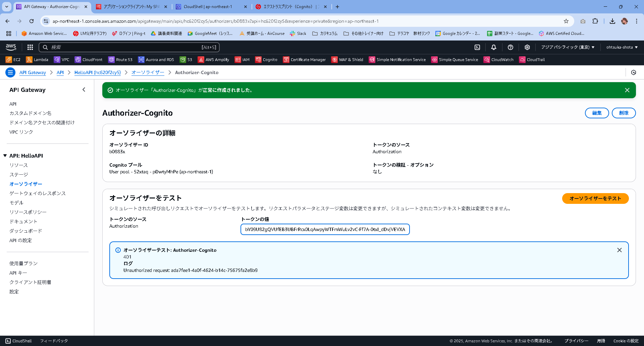Close the オーソライザーテスト result box

[620, 250]
